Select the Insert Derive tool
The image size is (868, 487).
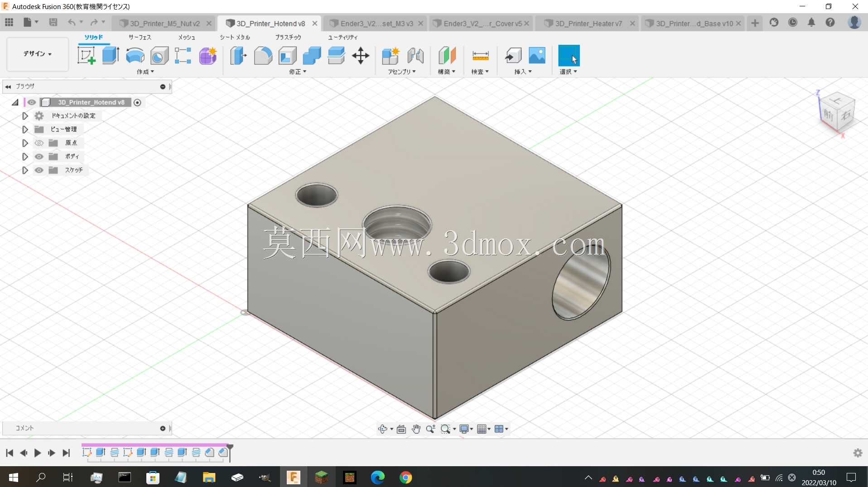coord(513,56)
